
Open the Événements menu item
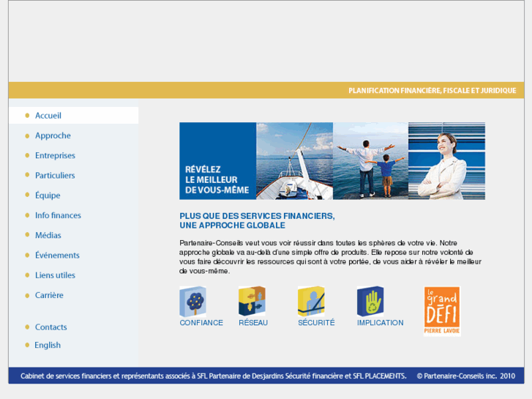tap(57, 255)
